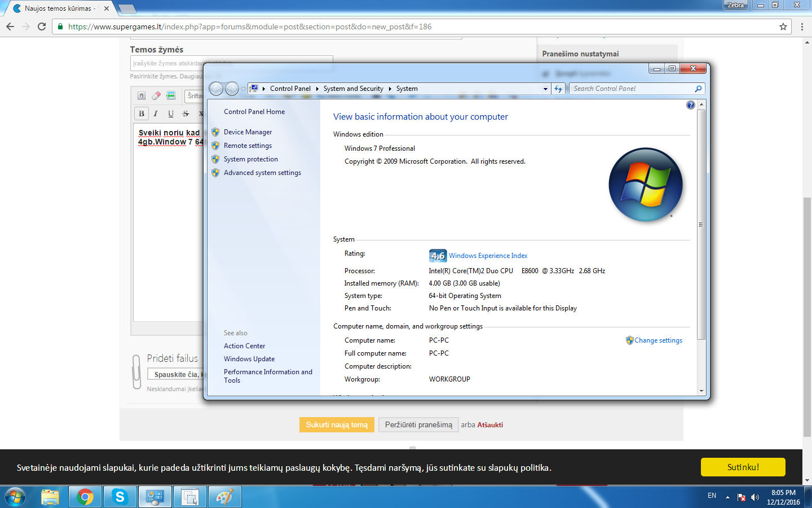Open System protection link
The height and width of the screenshot is (508, 812).
(251, 159)
